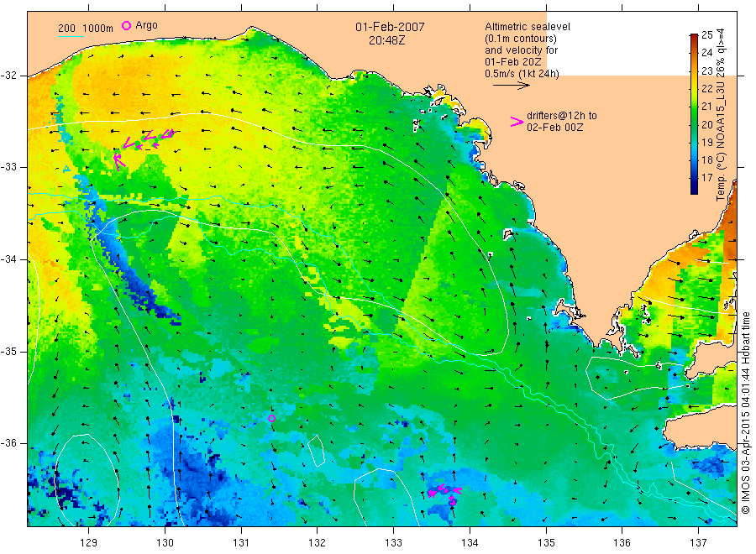
Task: Click the 0.5m/s velocity scale arrow
Action: 511,86
